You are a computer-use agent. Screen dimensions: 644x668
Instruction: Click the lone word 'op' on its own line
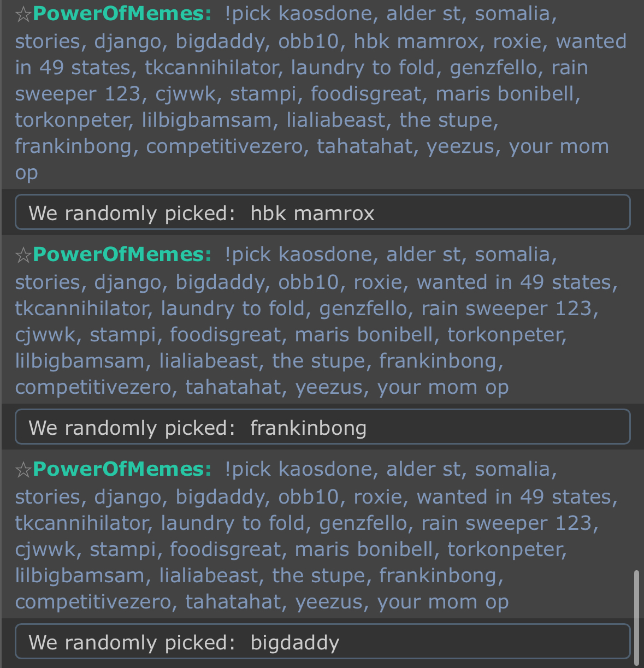point(26,174)
